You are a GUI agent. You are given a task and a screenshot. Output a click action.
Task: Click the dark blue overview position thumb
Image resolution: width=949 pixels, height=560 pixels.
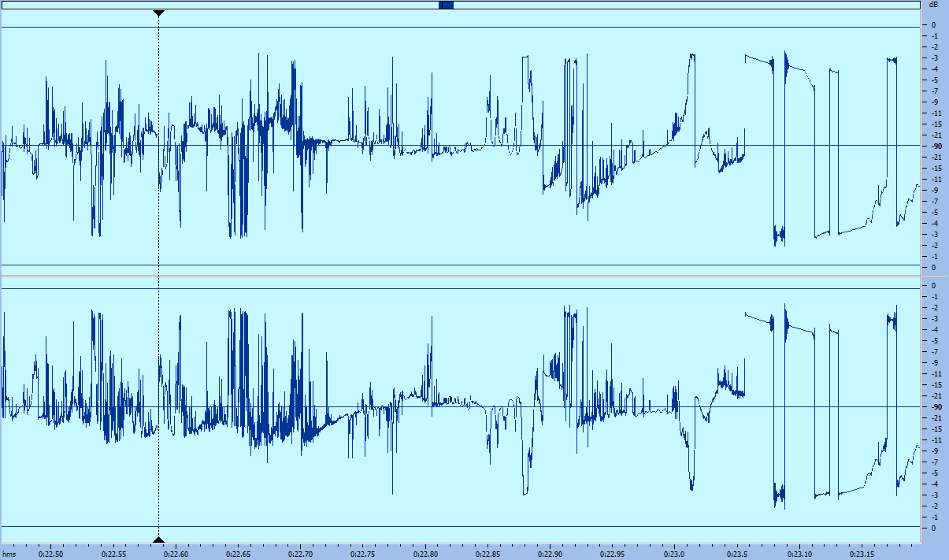(x=446, y=5)
